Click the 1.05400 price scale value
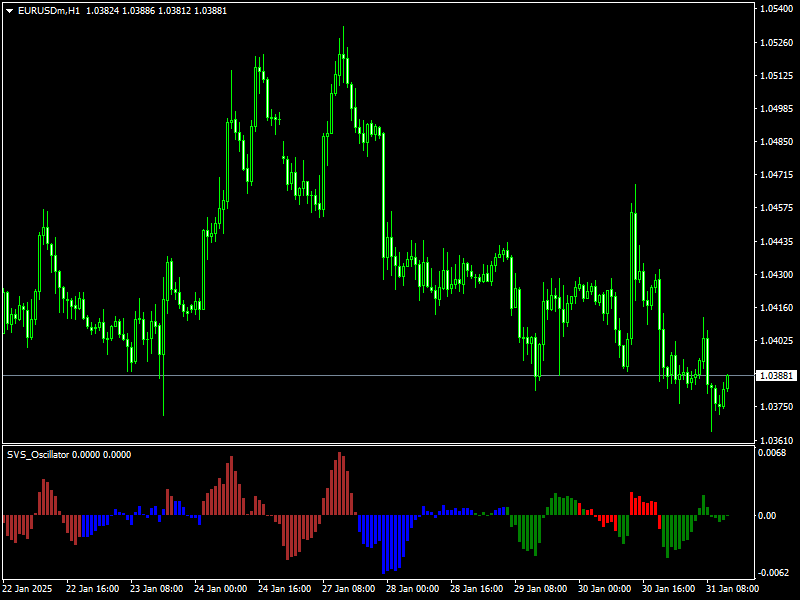This screenshot has height=600, width=800. tap(777, 9)
